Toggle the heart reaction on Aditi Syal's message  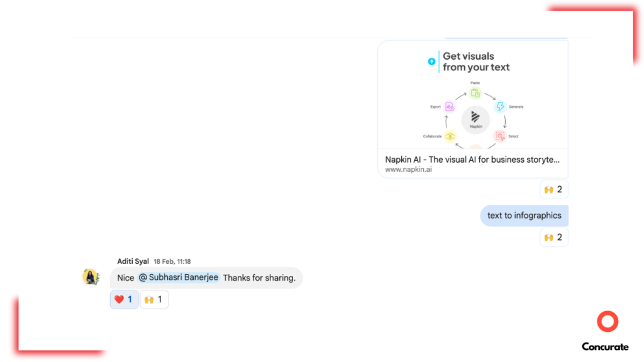[124, 299]
